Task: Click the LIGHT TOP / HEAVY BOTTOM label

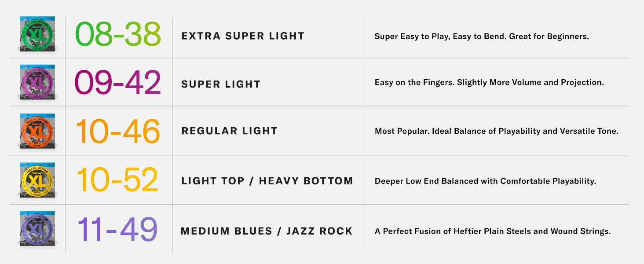Action: (x=267, y=181)
